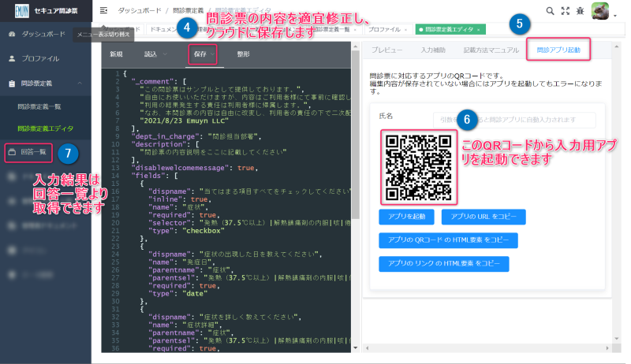Click the "2021/8/23 Emuyn LLC" code line
Image resolution: width=631 pixels, height=364 pixels.
click(x=185, y=121)
